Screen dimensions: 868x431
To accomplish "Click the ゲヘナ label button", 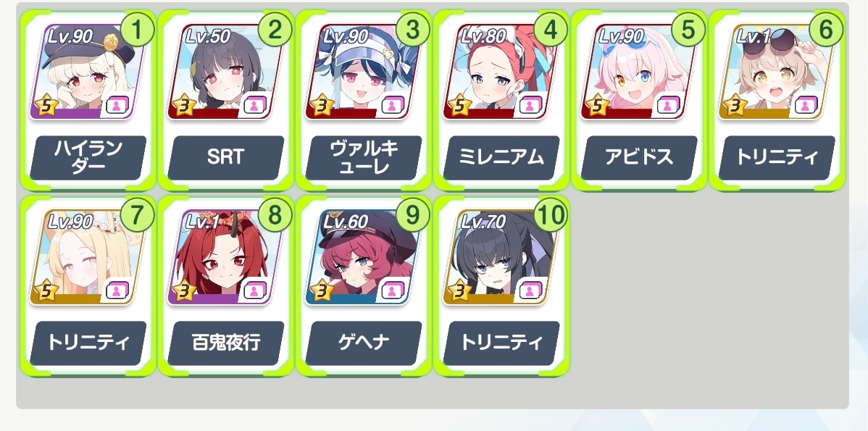I will click(x=364, y=343).
